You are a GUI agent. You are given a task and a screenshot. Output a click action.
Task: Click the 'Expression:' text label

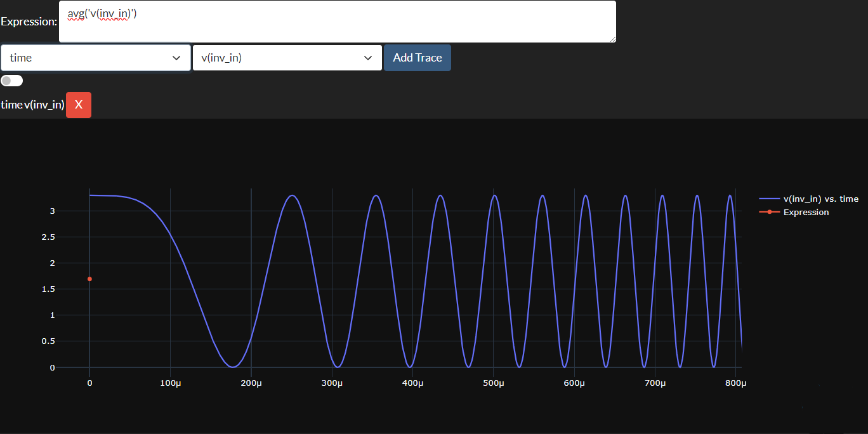(x=29, y=21)
